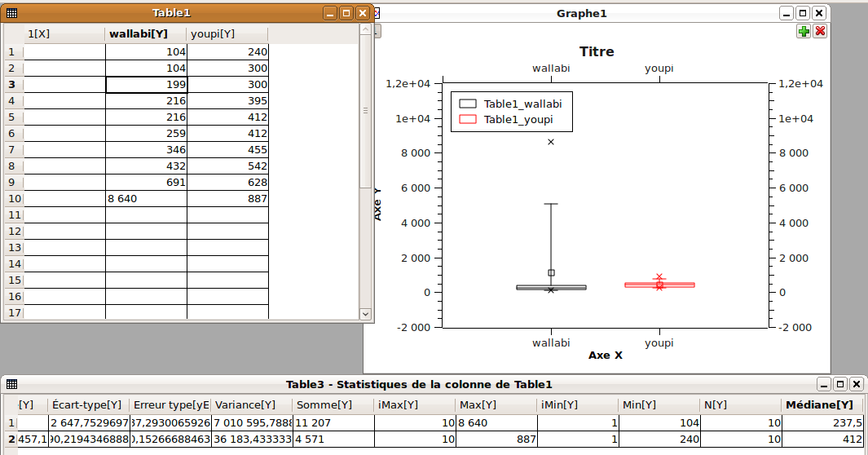Click the red Table1_youpi legend swatch
The image size is (868, 455).
tap(468, 120)
